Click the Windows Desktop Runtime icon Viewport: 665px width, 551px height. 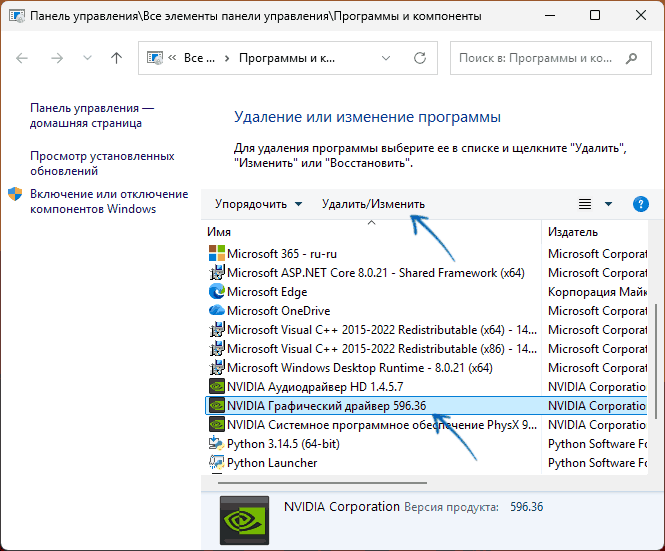pos(217,368)
